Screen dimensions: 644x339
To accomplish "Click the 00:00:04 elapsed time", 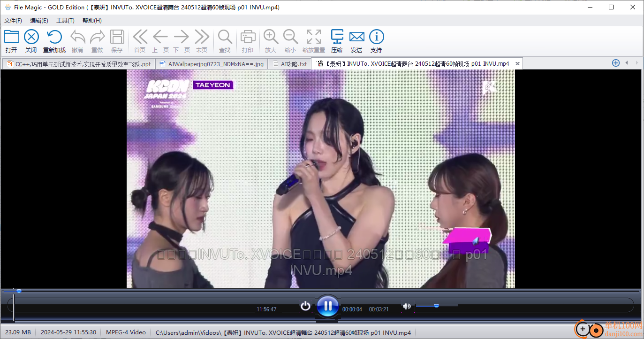I will [352, 309].
